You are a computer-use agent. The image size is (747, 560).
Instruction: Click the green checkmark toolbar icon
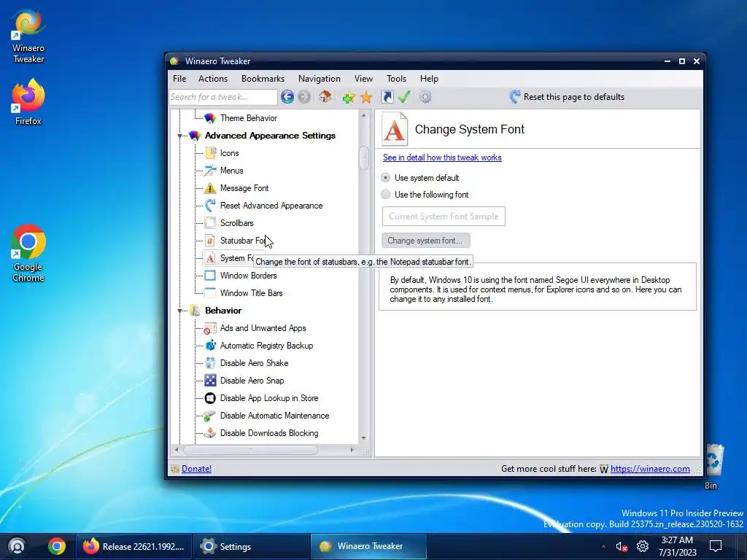tap(404, 97)
